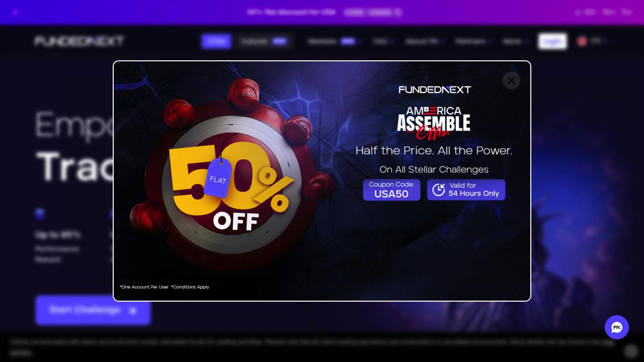This screenshot has height=362, width=644.
Task: Expand the FAQ dropdown menu
Action: 383,41
